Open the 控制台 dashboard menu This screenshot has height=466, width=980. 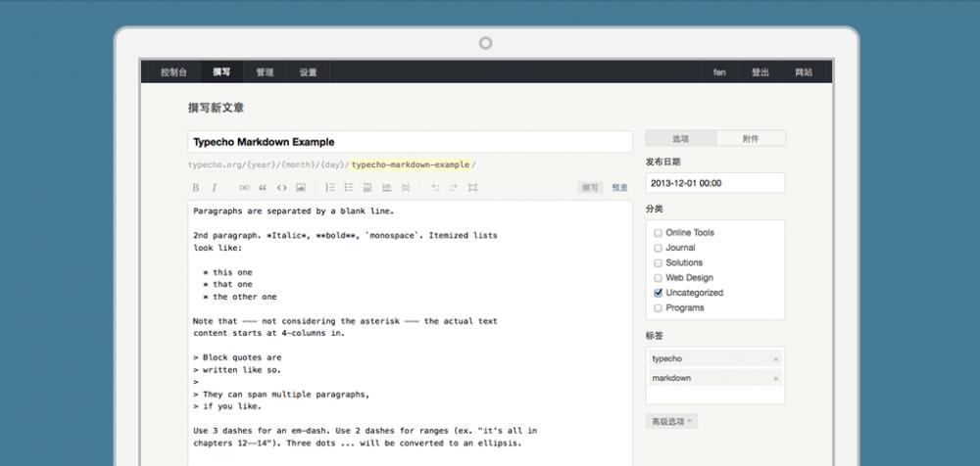173,72
